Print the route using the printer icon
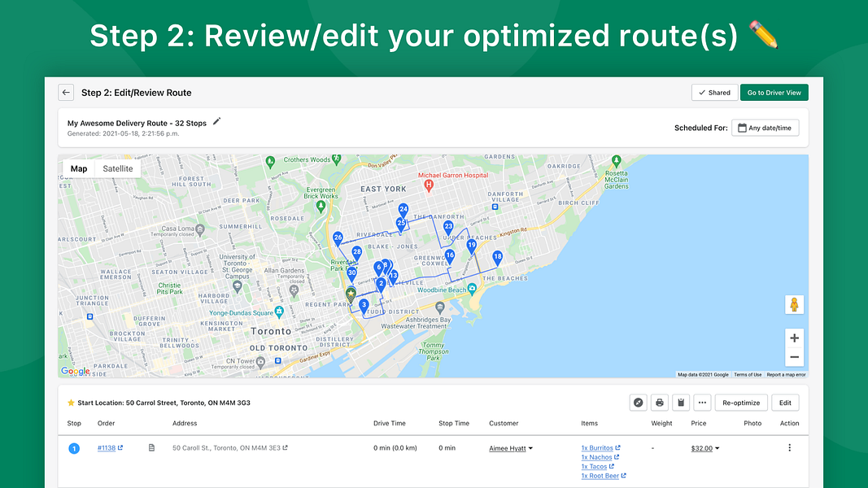 (x=659, y=403)
